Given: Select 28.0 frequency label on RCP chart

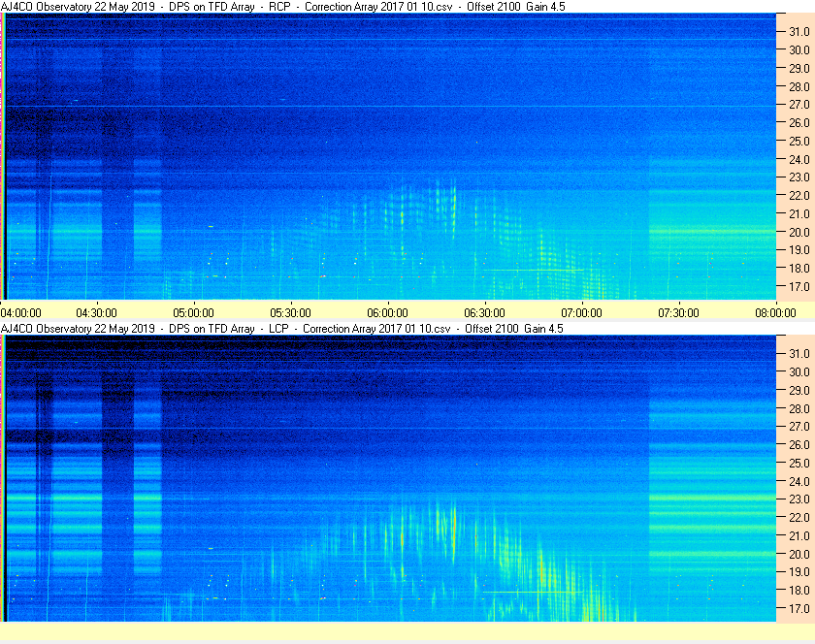Looking at the screenshot, I should pos(799,86).
